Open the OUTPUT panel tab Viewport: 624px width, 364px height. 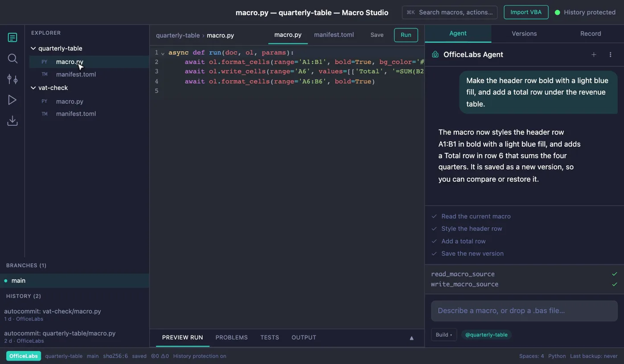304,337
